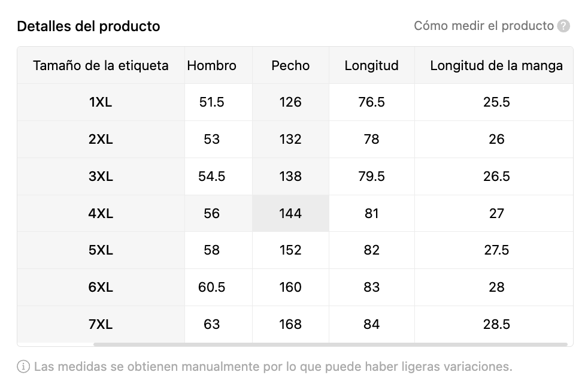The image size is (588, 387).
Task: Click the Hombro column header
Action: coord(212,66)
